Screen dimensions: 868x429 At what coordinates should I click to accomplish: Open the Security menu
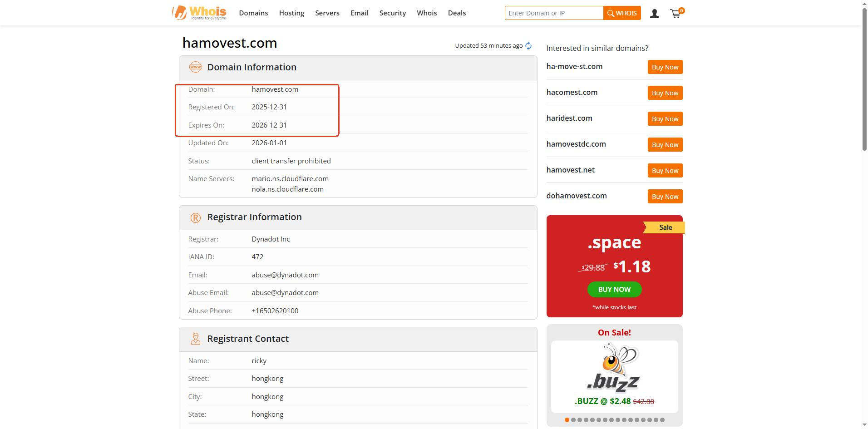click(x=392, y=13)
